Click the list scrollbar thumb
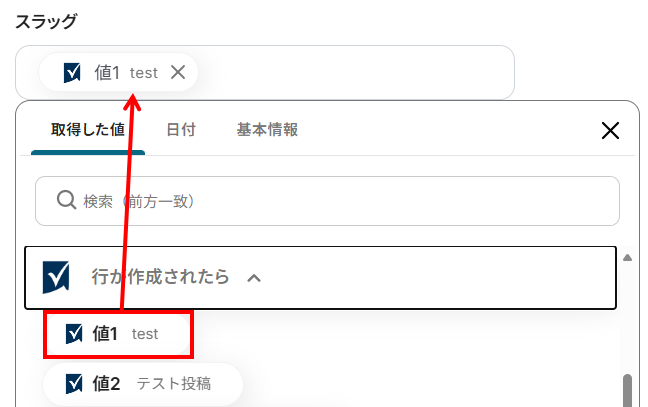The image size is (648, 407). [627, 390]
